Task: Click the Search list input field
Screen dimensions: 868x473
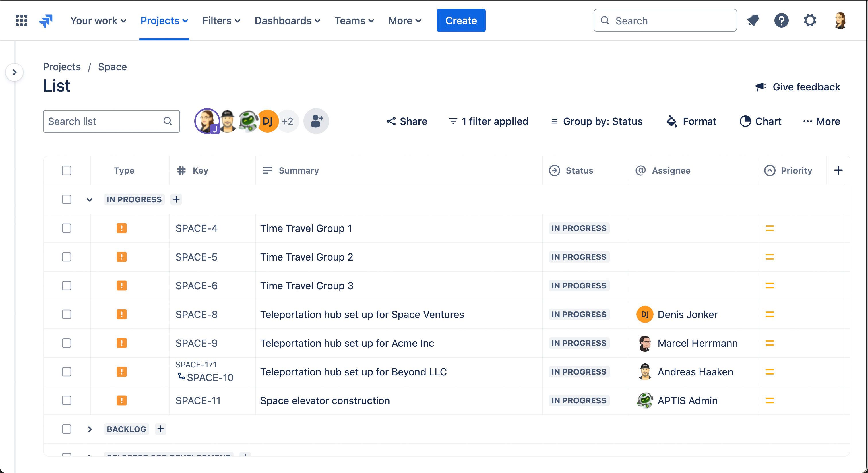Action: (104, 121)
